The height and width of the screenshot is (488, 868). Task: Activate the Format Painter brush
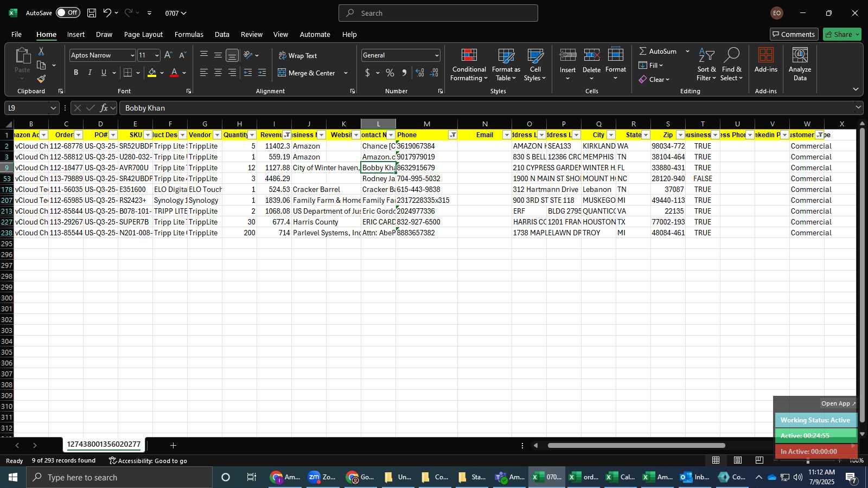click(41, 79)
